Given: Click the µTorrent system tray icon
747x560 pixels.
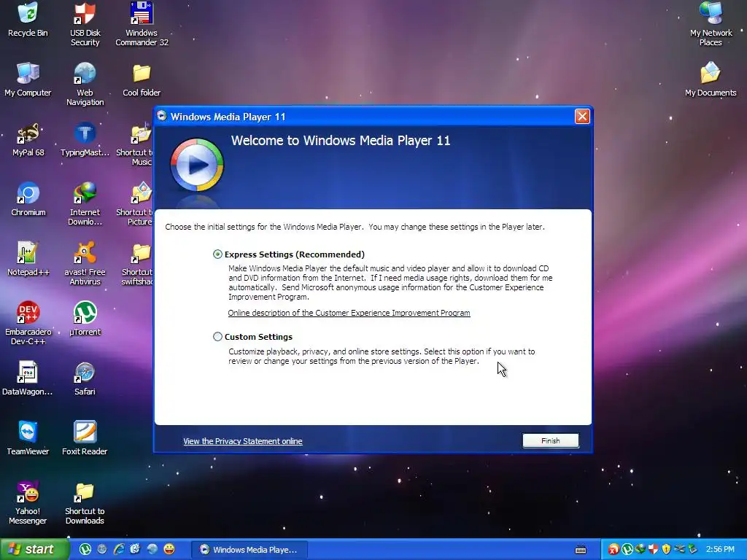Looking at the screenshot, I should (627, 549).
